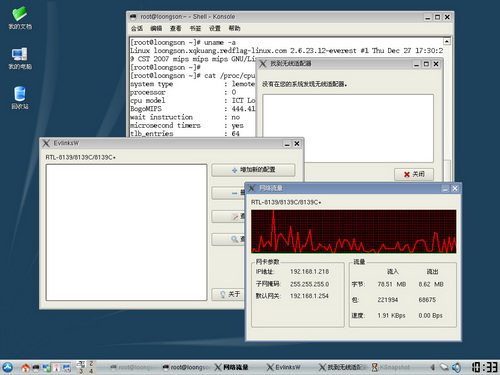Open the 回收站 trash desktop icon

coord(20,98)
